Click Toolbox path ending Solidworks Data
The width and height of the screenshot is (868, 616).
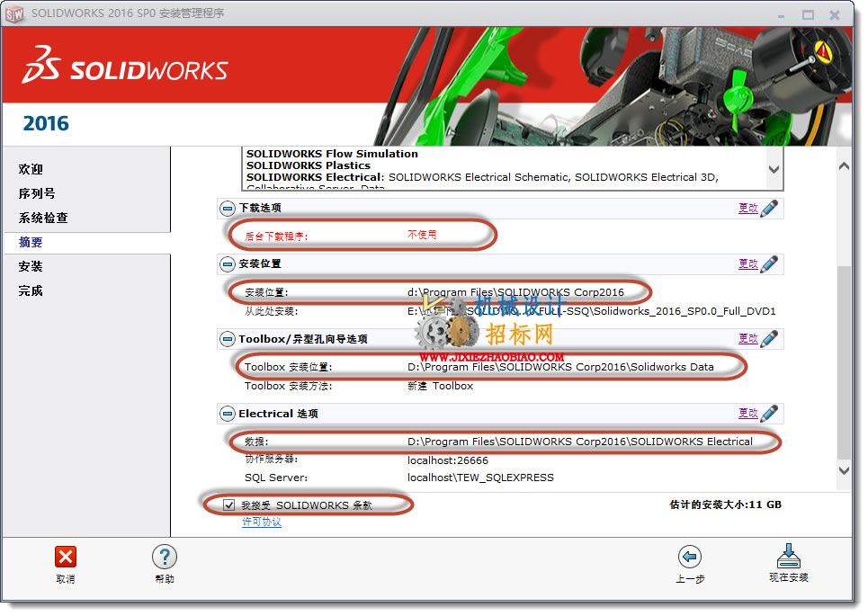tap(560, 367)
